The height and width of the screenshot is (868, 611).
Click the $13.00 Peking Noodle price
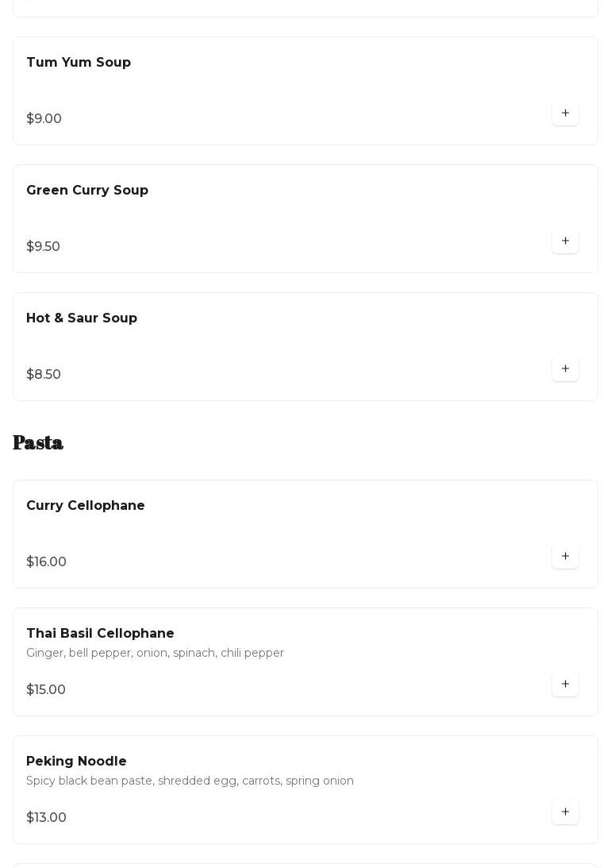(46, 818)
